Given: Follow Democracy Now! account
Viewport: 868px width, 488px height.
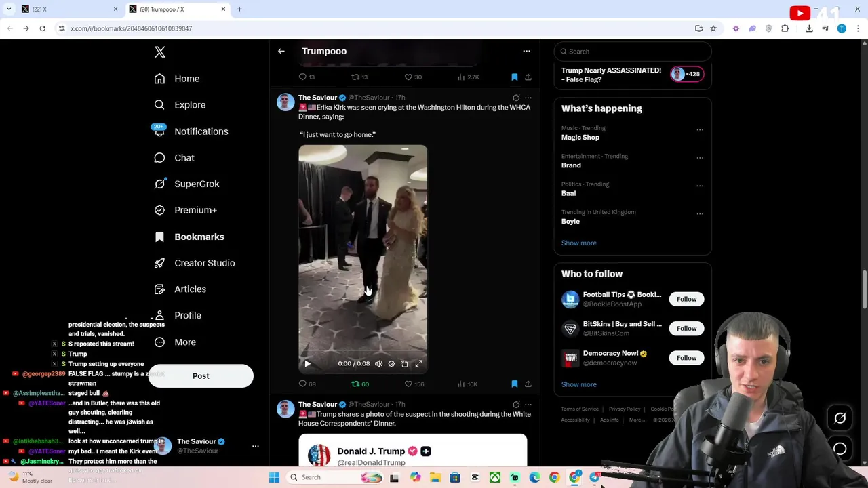Looking at the screenshot, I should pos(686,358).
